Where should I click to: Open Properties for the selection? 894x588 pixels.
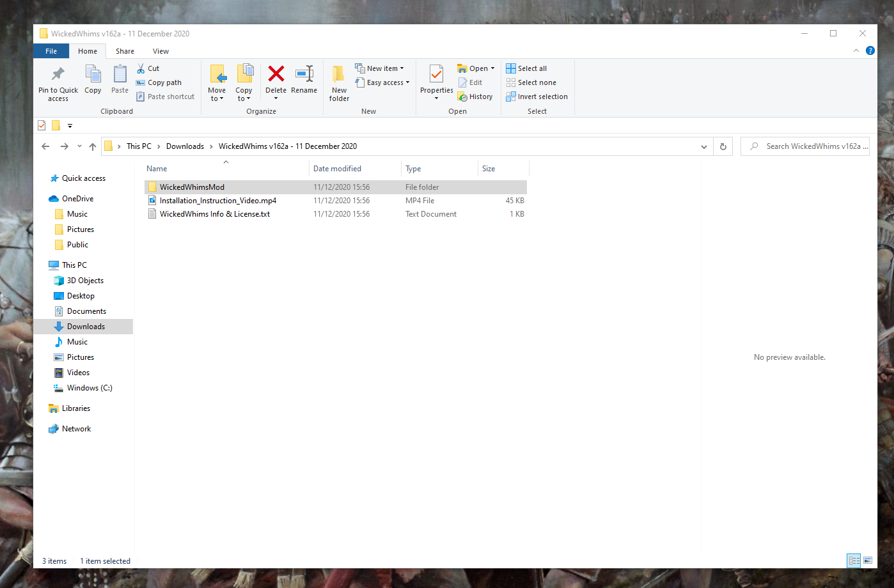[436, 82]
